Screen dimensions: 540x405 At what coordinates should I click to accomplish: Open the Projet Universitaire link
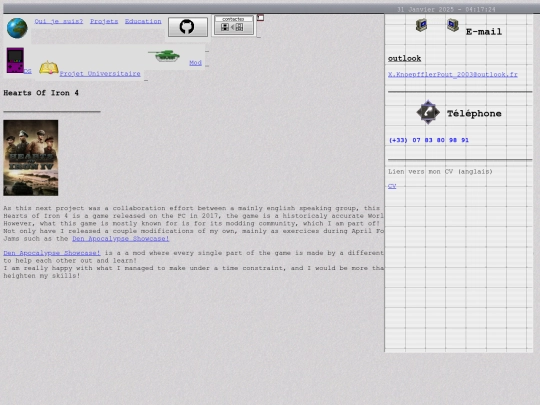[100, 74]
